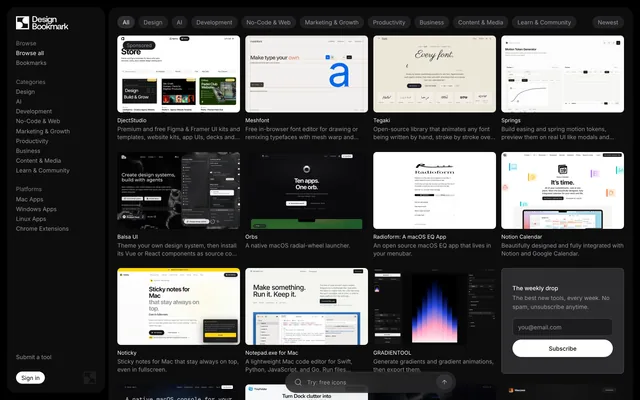Open the Notion Calendar thumbnail
Screen dimensions: 640x400
coord(562,191)
